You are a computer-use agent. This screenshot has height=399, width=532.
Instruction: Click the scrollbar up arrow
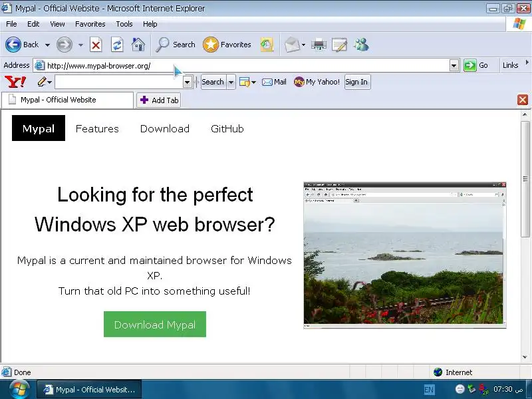pyautogui.click(x=525, y=114)
